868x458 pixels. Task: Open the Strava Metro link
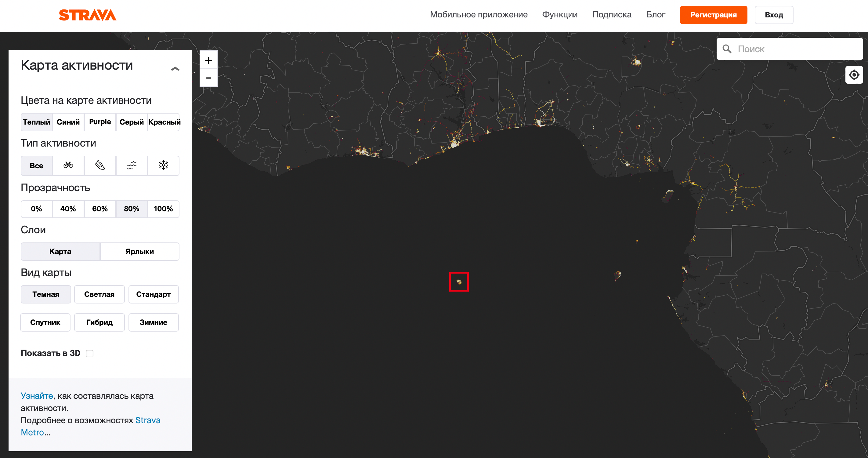point(90,426)
